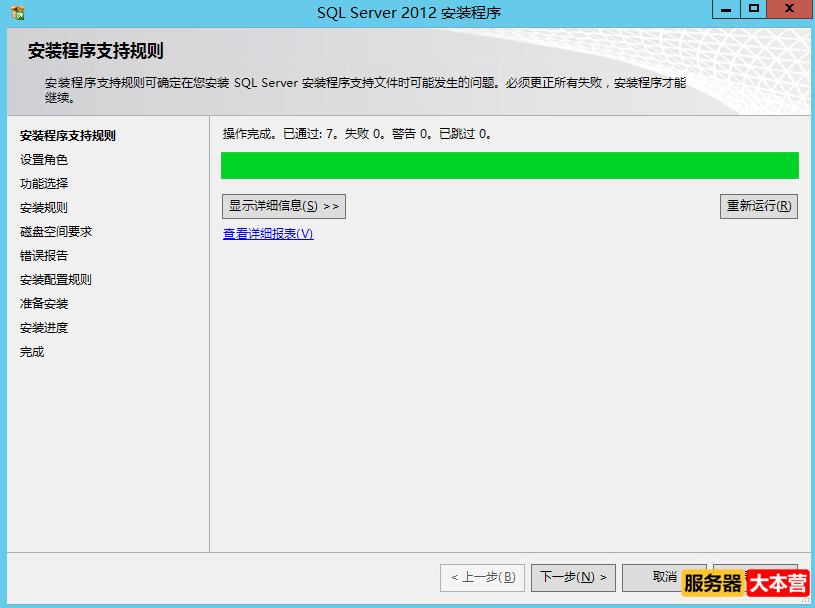Select the 完成 step in the sidebar
The width and height of the screenshot is (815, 608).
[x=32, y=352]
